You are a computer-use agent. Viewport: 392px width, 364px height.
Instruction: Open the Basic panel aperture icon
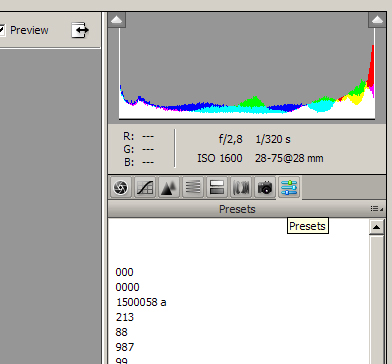pos(120,187)
